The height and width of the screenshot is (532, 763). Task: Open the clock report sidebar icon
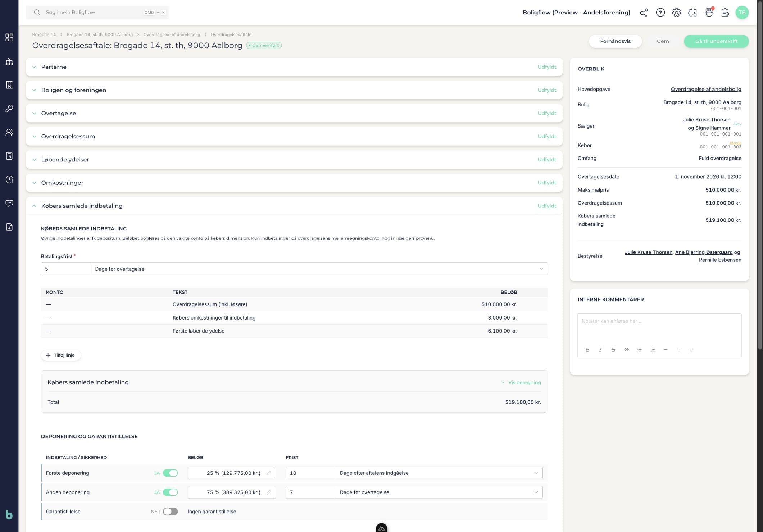point(9,179)
